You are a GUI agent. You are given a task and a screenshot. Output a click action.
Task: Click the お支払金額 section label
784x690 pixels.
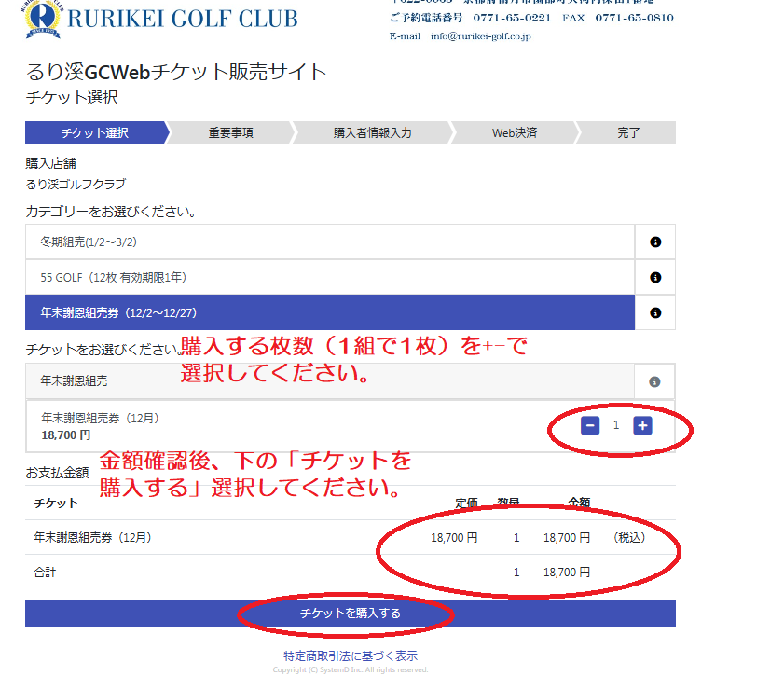pyautogui.click(x=57, y=473)
